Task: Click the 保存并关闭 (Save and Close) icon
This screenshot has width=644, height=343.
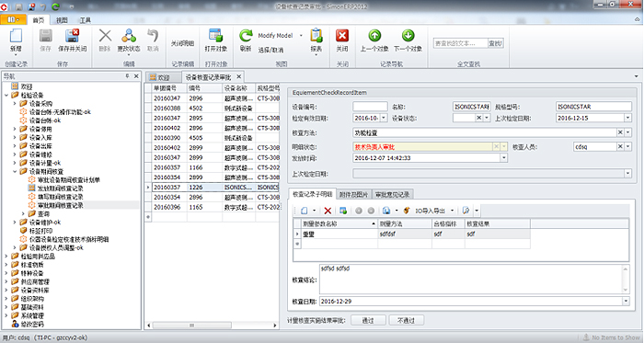Action: [73, 36]
